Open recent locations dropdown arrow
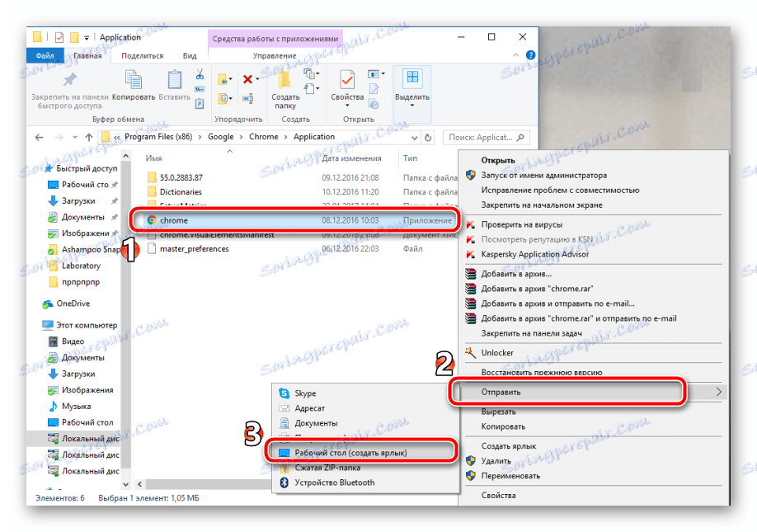This screenshot has height=532, width=757. pos(75,138)
